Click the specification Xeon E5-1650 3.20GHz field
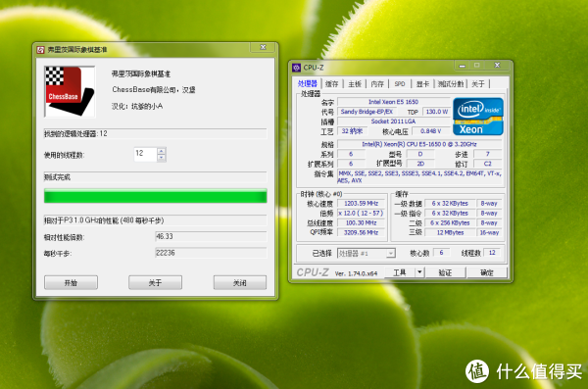The width and height of the screenshot is (588, 389). click(419, 144)
